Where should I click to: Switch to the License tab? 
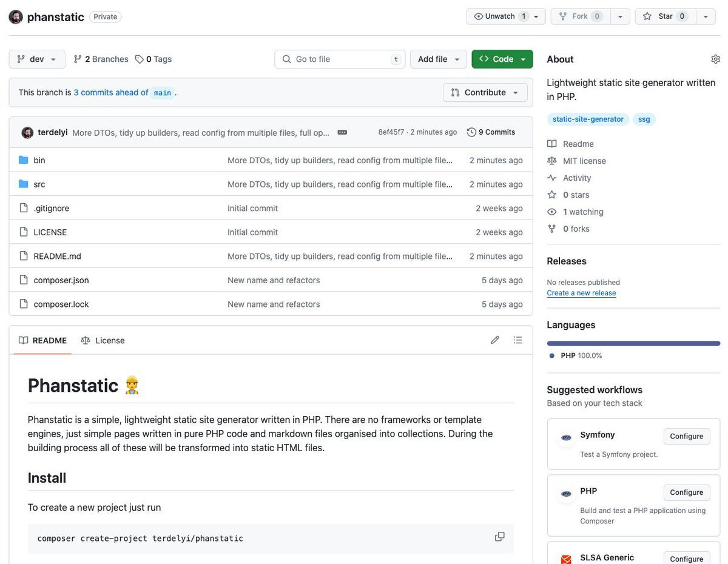103,340
